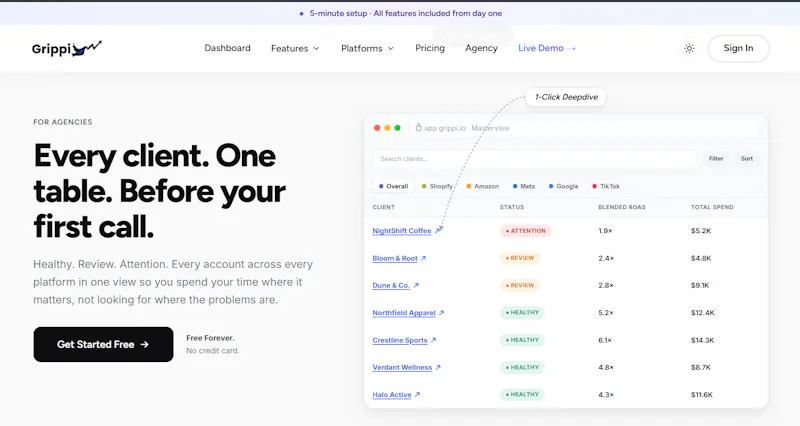Click the FOR AGENCIES label

(x=63, y=122)
